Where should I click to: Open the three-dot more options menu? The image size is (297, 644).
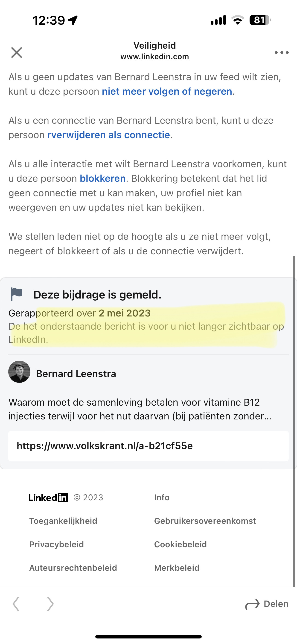pos(282,53)
